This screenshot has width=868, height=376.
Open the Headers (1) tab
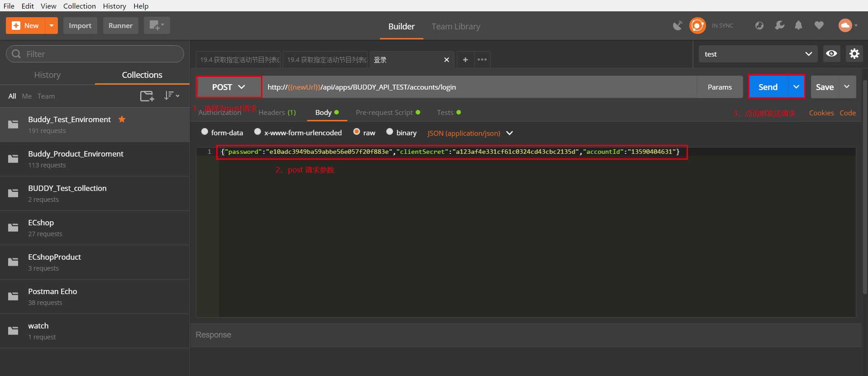(277, 113)
